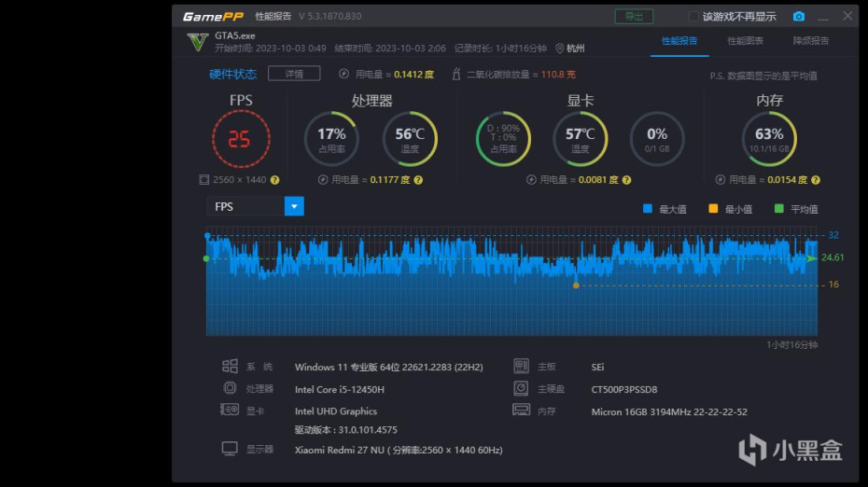Click the disk icon beside 主硬盘
Screen dimensions: 868x487
coord(521,388)
